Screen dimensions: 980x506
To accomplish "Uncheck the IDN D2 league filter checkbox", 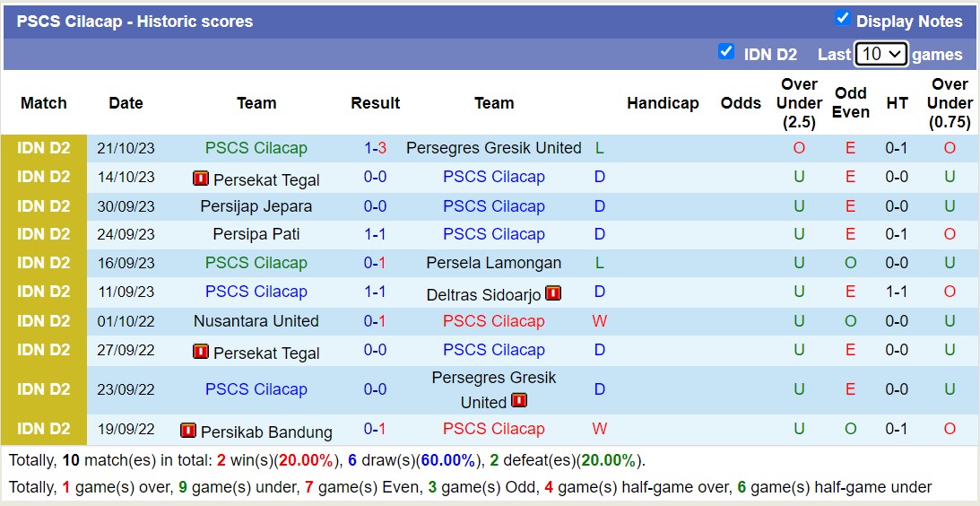I will click(726, 51).
